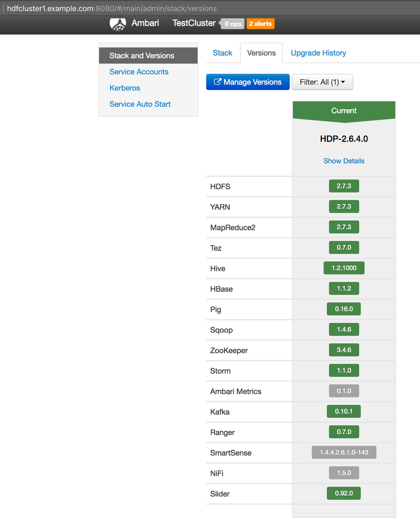Click the Sqoop row label
Viewport: 420px width, 531px height.
[x=221, y=330]
